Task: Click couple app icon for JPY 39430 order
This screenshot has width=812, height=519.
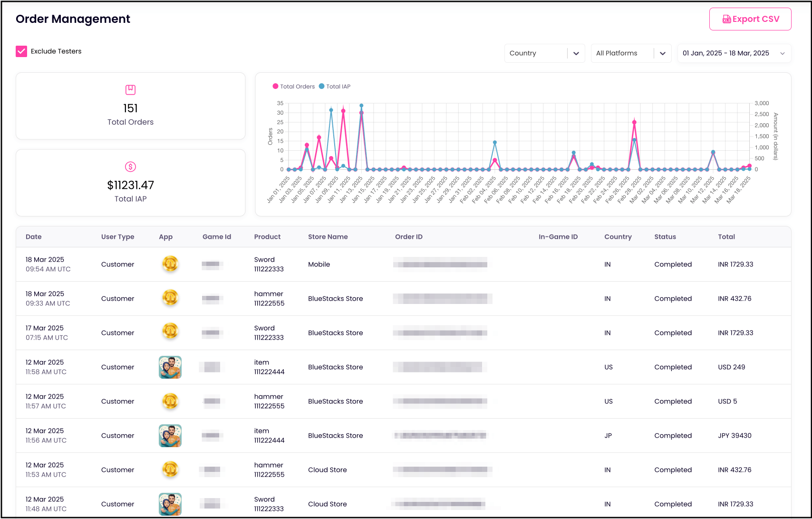Action: pos(170,436)
